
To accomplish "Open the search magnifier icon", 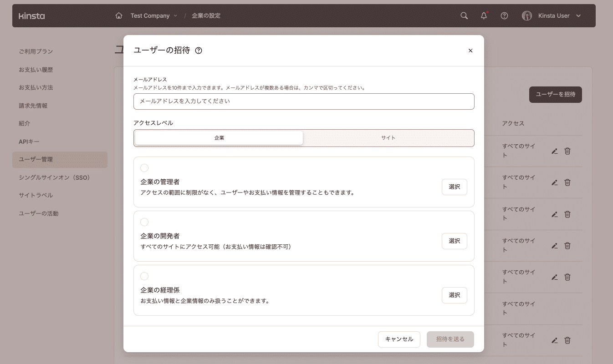I will pos(464,15).
